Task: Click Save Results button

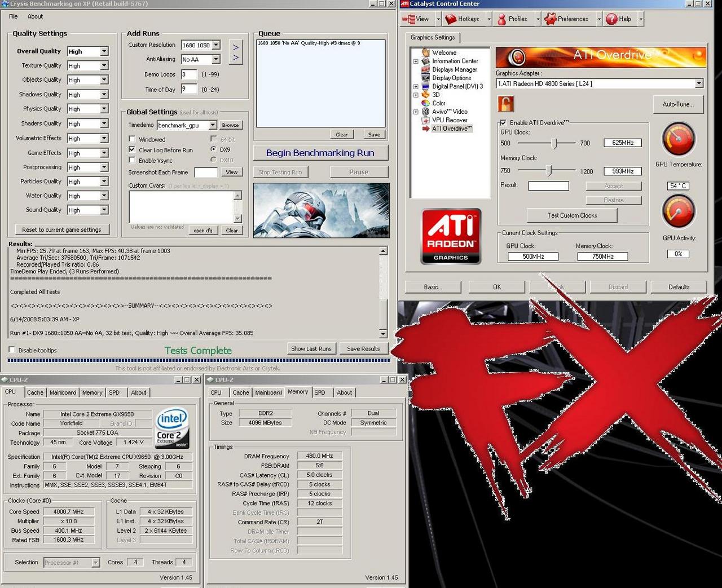Action: pos(363,348)
